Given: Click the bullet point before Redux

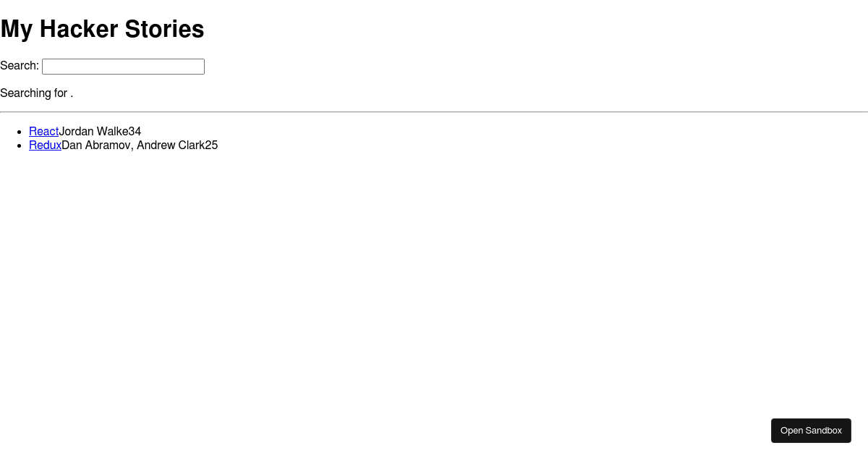Looking at the screenshot, I should pos(20,145).
